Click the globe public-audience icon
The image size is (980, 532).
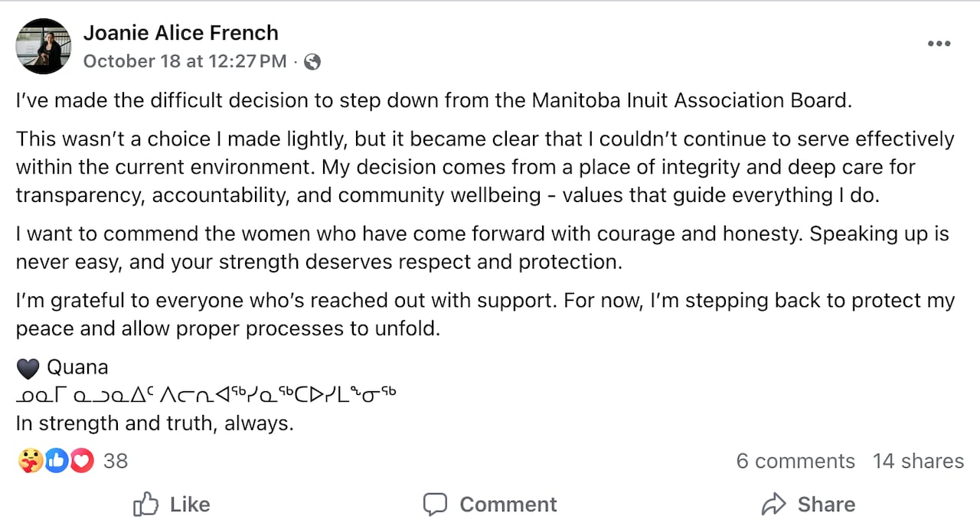click(312, 62)
